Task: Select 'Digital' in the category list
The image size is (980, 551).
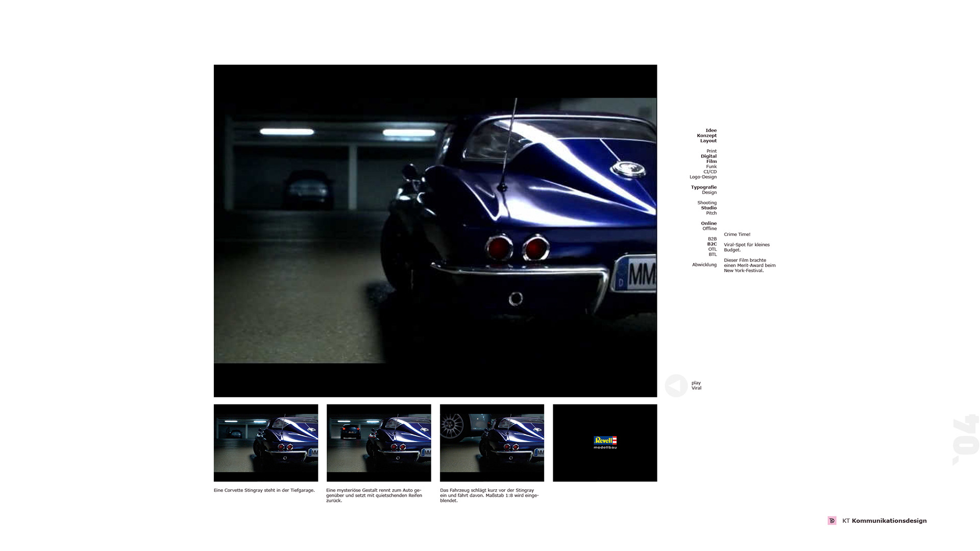Action: click(708, 156)
